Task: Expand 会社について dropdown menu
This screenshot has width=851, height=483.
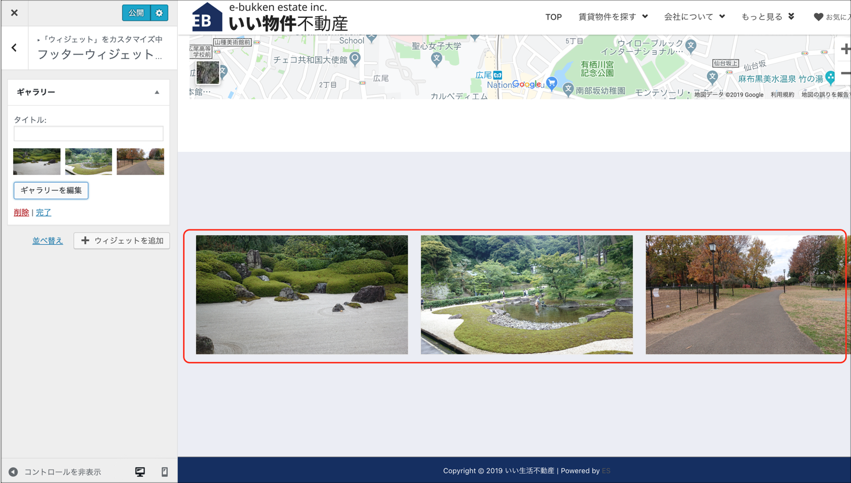Action: click(694, 17)
